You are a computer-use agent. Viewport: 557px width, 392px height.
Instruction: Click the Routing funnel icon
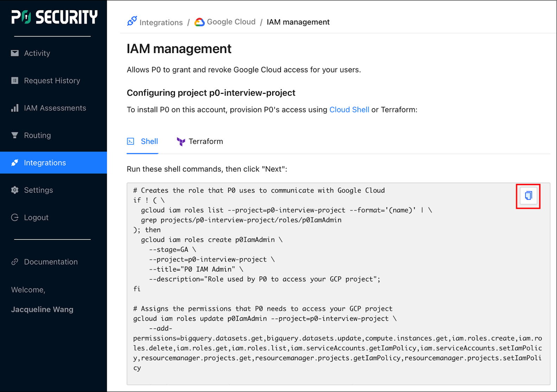click(x=15, y=135)
